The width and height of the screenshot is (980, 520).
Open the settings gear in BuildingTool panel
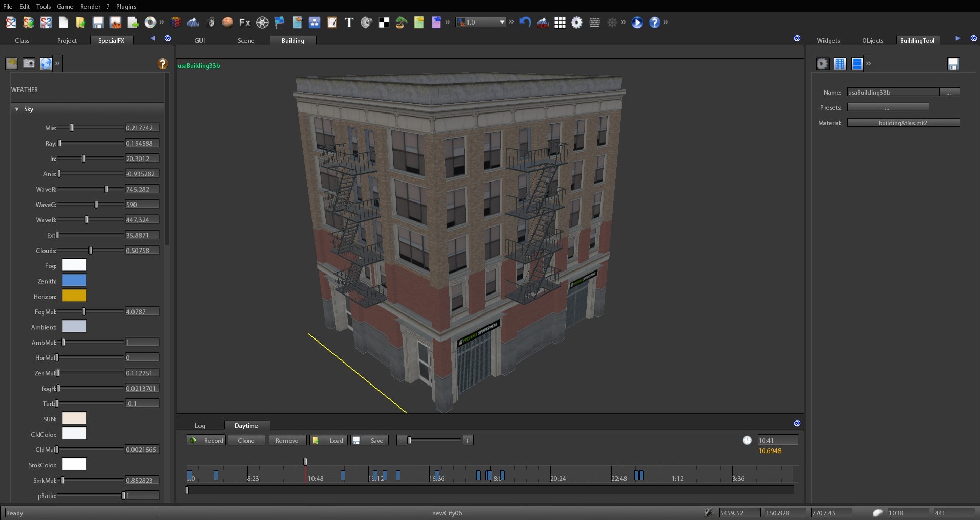[x=822, y=63]
